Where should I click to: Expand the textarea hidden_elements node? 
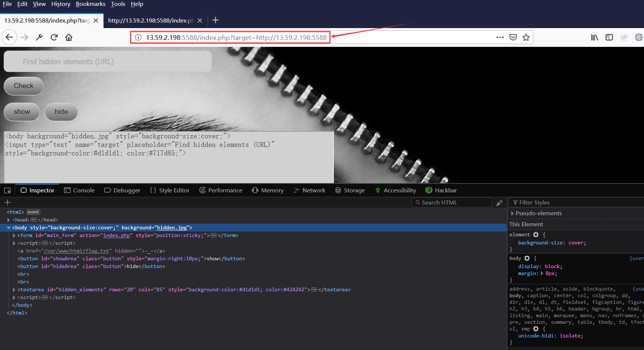pyautogui.click(x=14, y=290)
